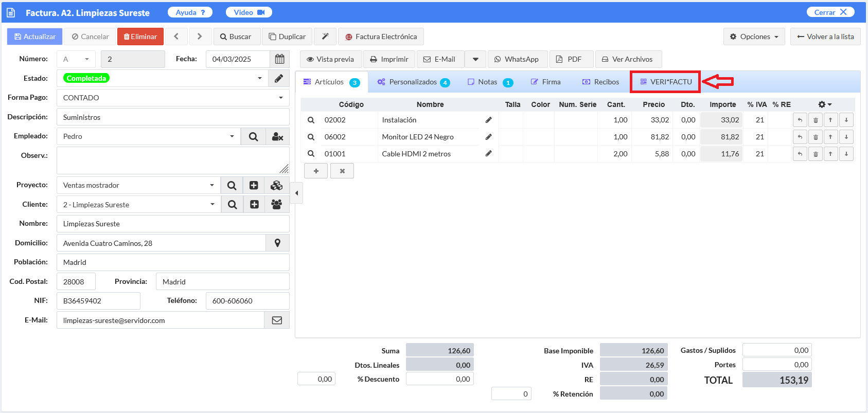868x413 pixels.
Task: Click the magic wand toolbar icon
Action: tap(325, 37)
